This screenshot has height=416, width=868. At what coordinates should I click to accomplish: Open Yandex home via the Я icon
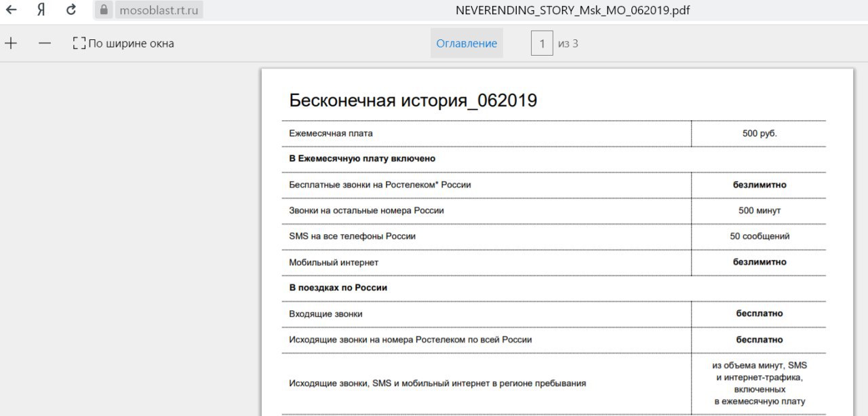[41, 10]
